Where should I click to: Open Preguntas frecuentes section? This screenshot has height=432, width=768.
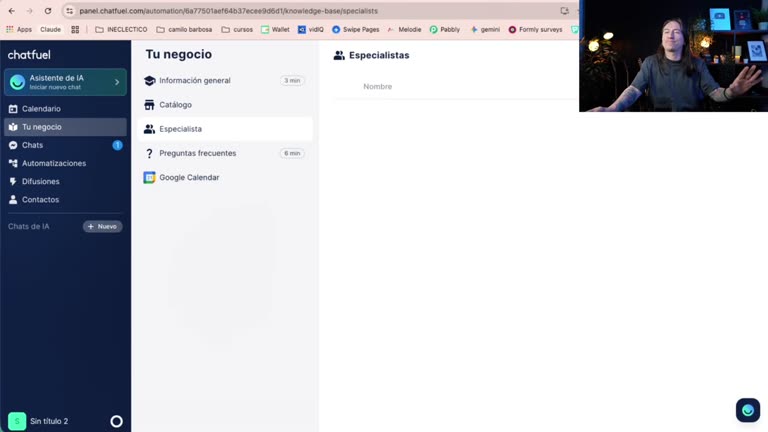[x=225, y=153]
